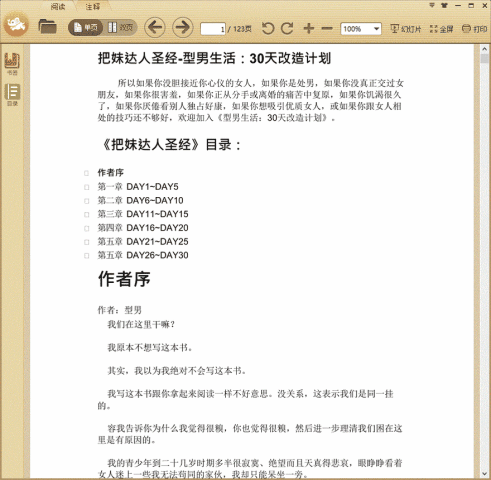Click the 打印 print button
The image size is (491, 480).
475,29
